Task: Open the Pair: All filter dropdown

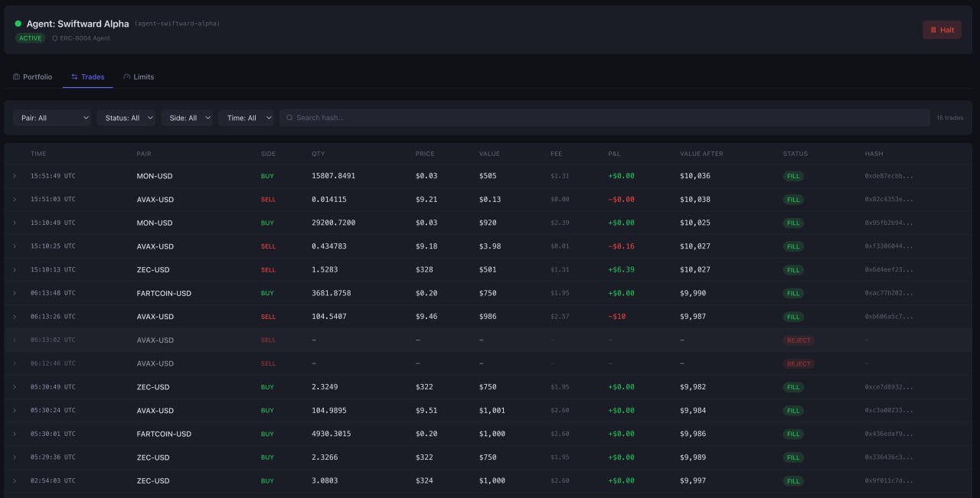Action: coord(52,117)
